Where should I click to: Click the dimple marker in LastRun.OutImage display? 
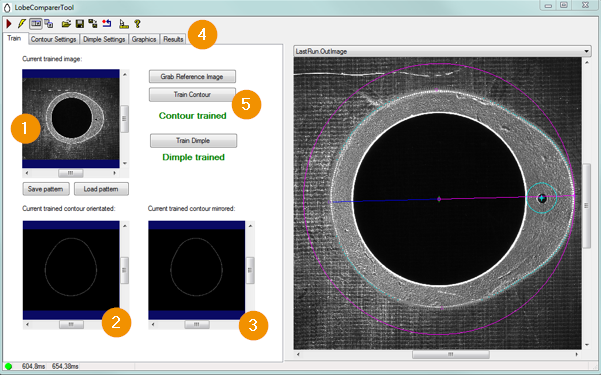coord(541,198)
